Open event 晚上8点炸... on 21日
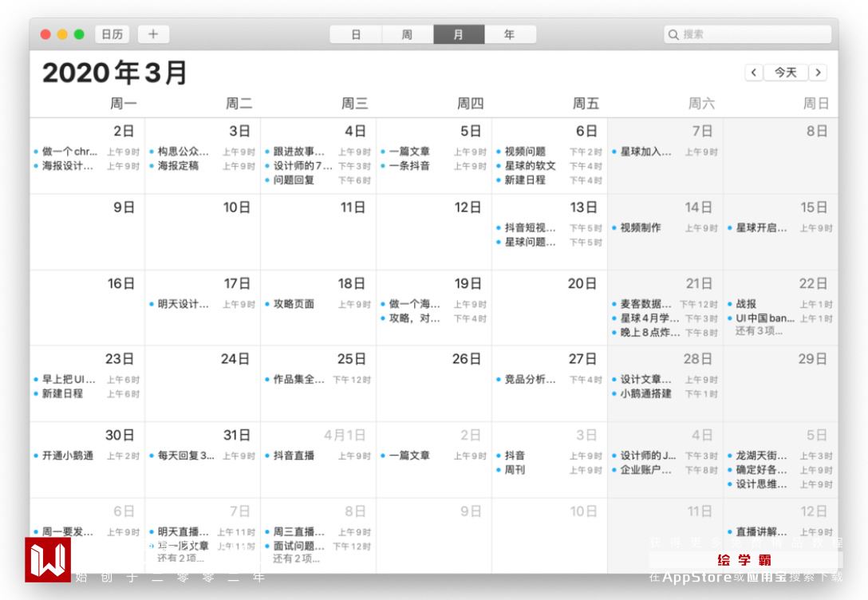The image size is (868, 600). 665,333
